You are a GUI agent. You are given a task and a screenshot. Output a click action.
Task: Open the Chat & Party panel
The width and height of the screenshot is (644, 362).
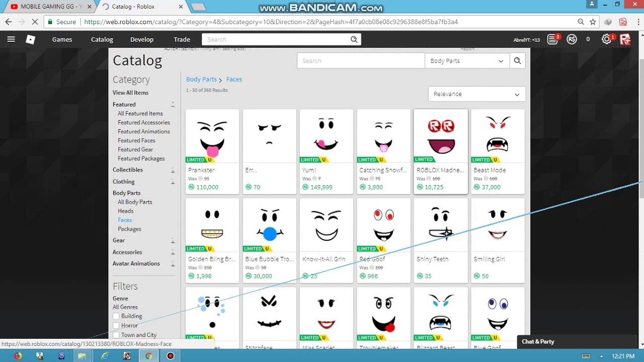tap(577, 342)
